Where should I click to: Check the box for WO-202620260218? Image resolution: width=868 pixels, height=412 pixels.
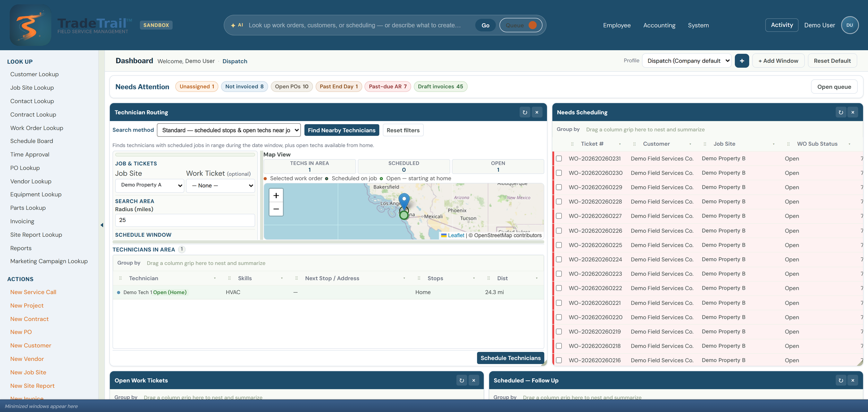click(x=559, y=346)
